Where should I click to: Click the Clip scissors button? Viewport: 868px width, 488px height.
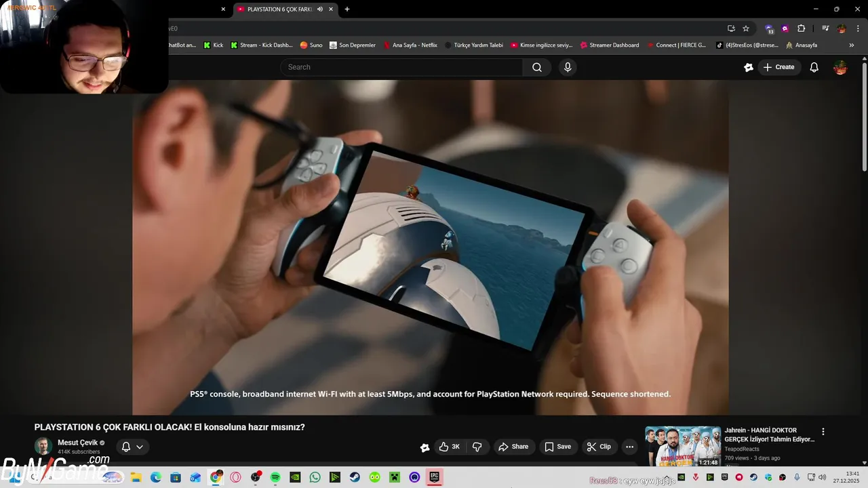[599, 447]
